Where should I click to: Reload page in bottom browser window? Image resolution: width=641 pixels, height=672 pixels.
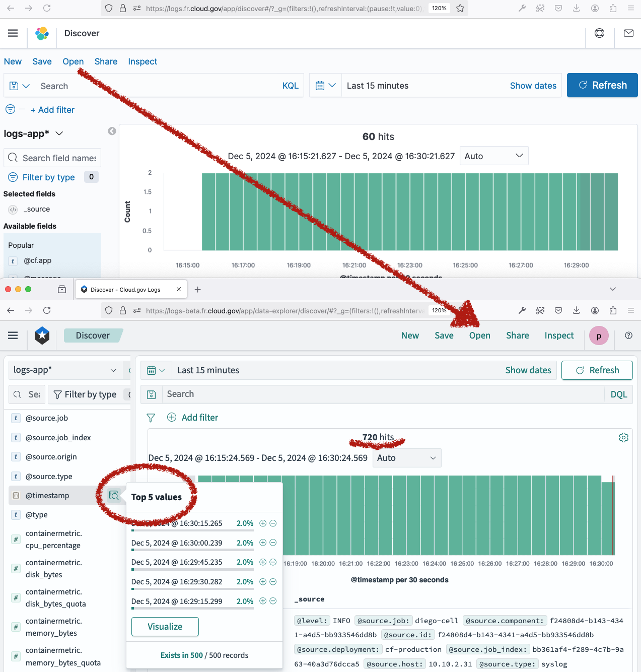coord(47,310)
